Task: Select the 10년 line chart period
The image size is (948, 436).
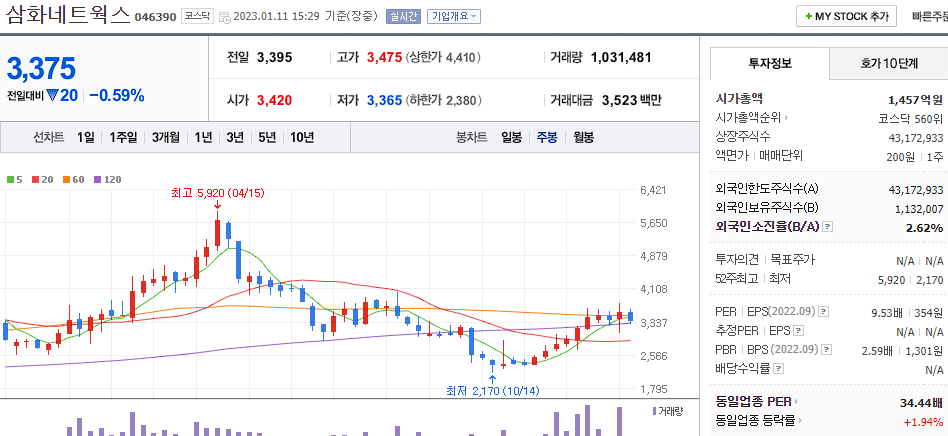Action: [302, 137]
